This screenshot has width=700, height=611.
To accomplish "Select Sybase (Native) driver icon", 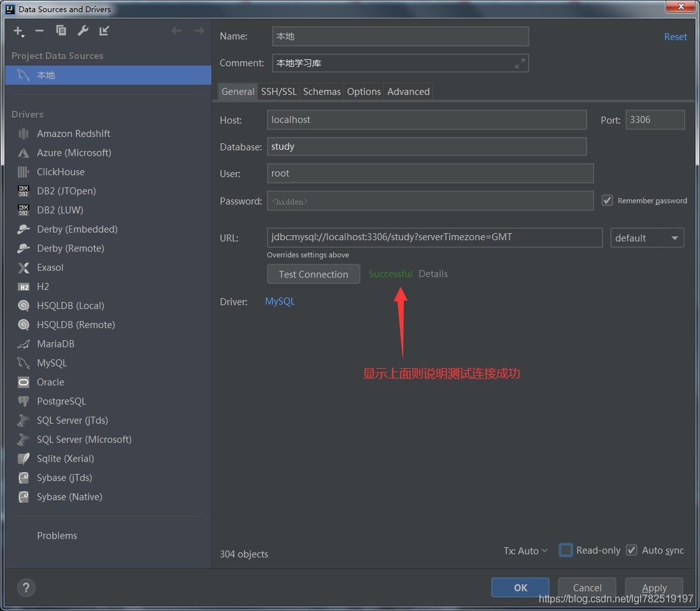I will 23,497.
